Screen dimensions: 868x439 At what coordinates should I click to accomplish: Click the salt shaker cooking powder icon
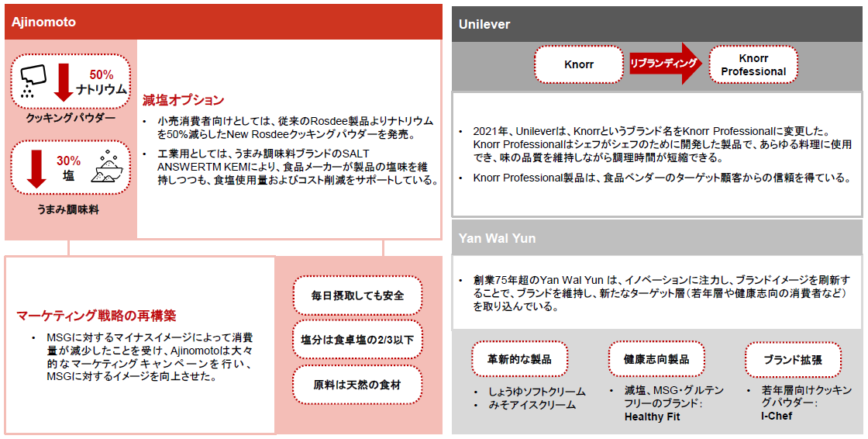[33, 82]
